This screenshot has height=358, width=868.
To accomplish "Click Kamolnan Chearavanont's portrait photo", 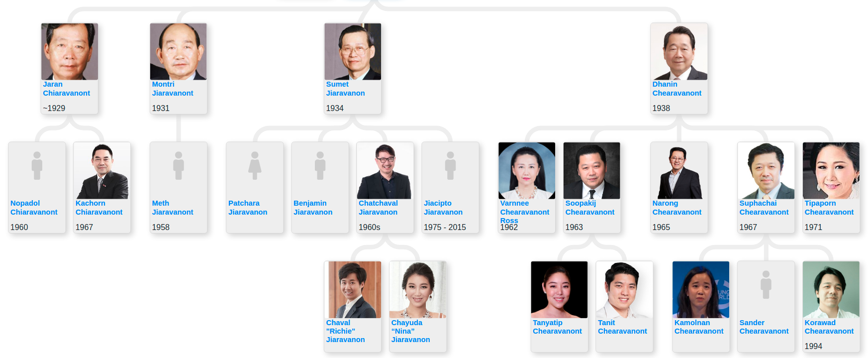I will (701, 290).
